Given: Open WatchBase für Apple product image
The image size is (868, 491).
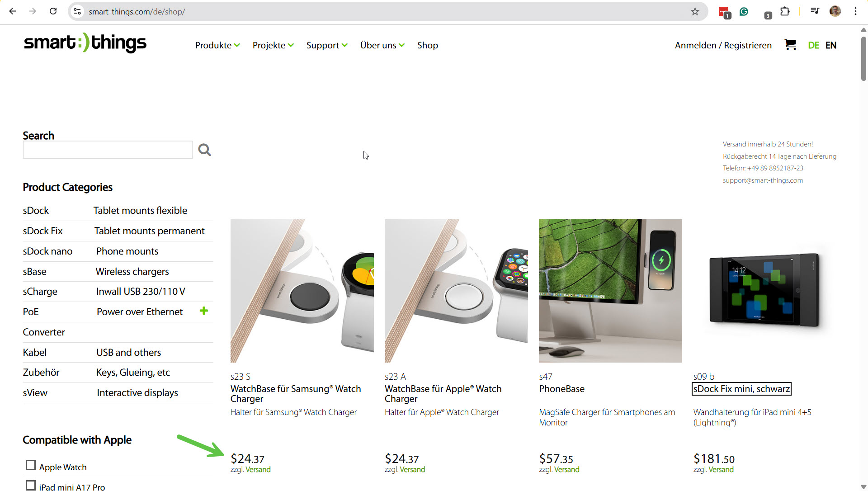Looking at the screenshot, I should coord(456,291).
